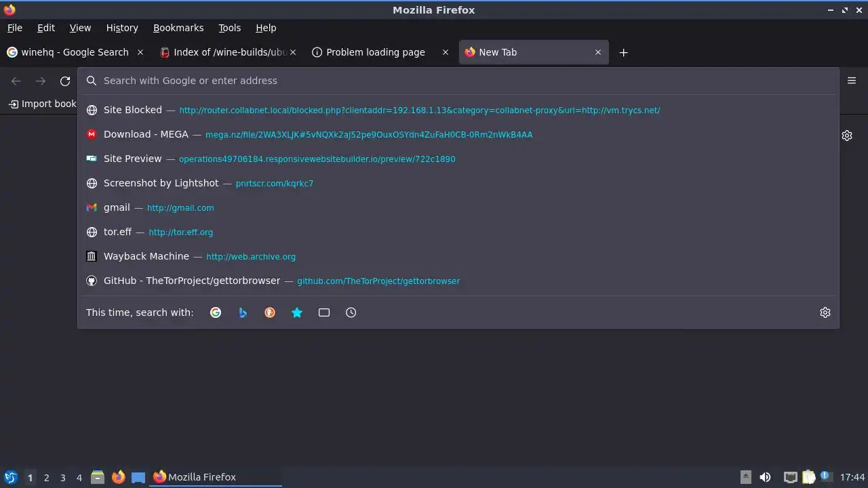The height and width of the screenshot is (488, 868).
Task: Open a new tab with plus button
Action: 623,52
